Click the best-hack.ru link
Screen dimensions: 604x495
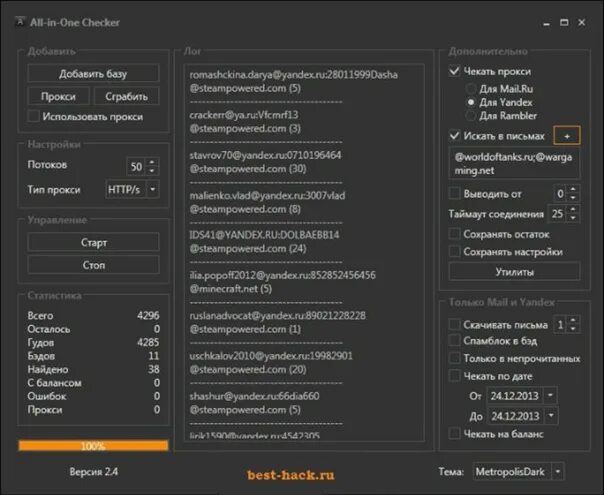[x=291, y=475]
